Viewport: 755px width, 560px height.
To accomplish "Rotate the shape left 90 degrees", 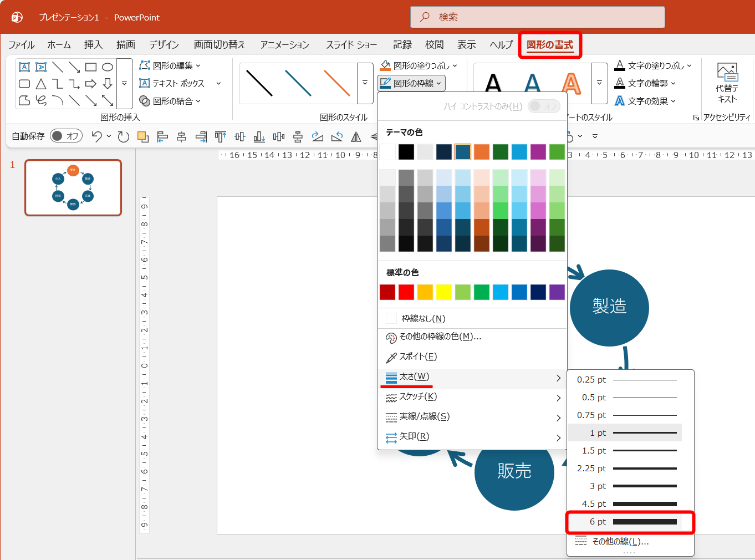I will (x=337, y=136).
